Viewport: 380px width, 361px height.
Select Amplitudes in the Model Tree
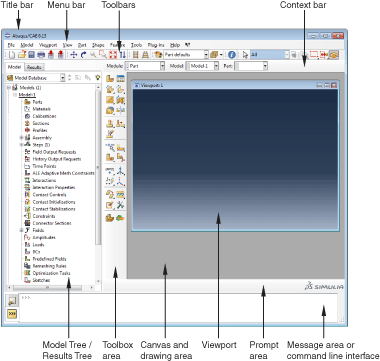click(x=44, y=238)
